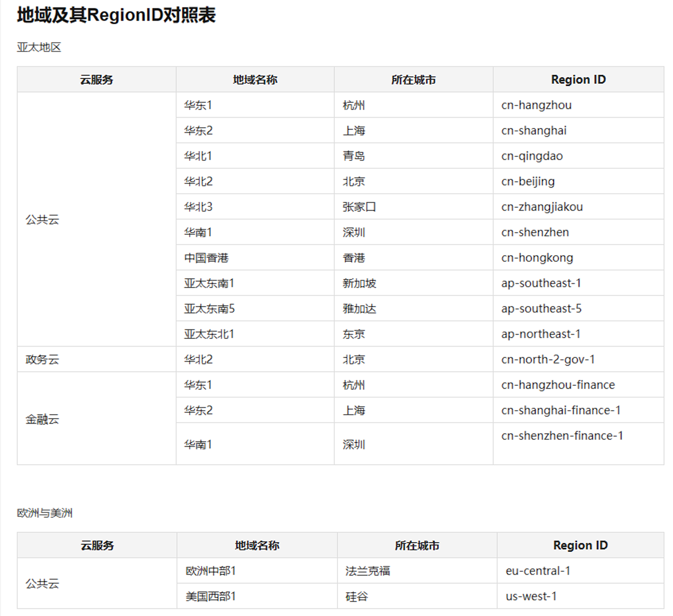Screen dimensions: 673x616
Task: Select the cn-shanghai-finance-1 cell
Action: tap(578, 410)
